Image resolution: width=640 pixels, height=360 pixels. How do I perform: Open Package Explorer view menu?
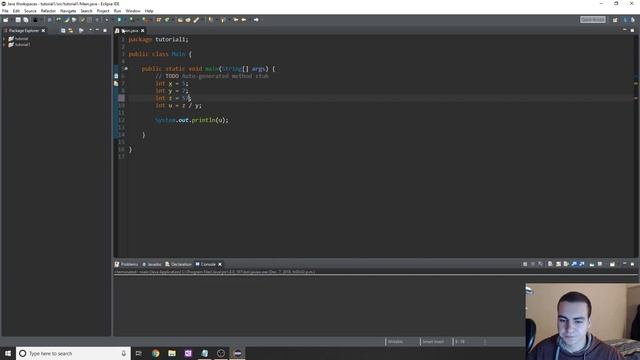coord(90,31)
